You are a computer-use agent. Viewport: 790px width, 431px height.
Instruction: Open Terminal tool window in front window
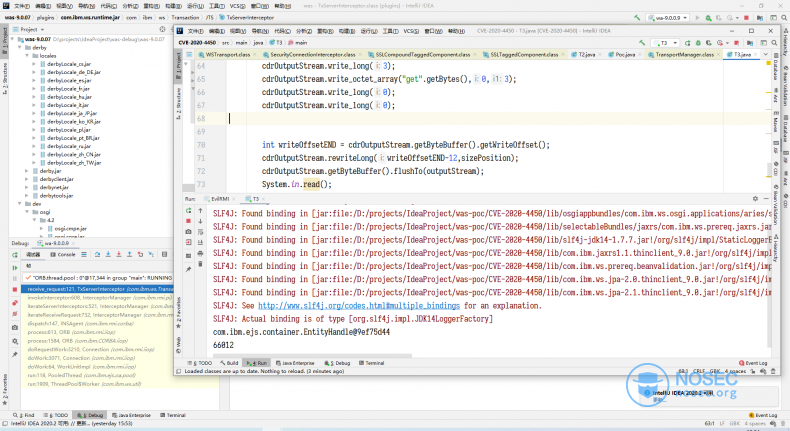[371, 363]
